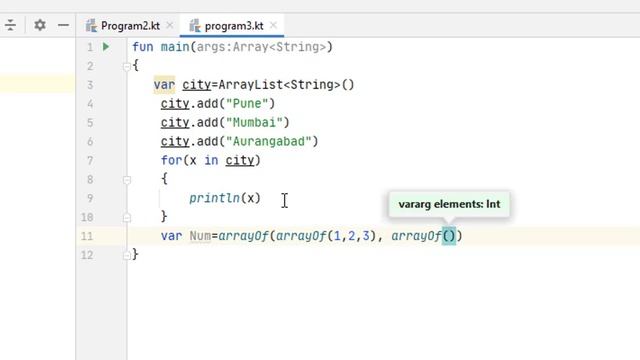Toggle the fold end marker at line 10
The width and height of the screenshot is (640, 360).
coord(127,217)
